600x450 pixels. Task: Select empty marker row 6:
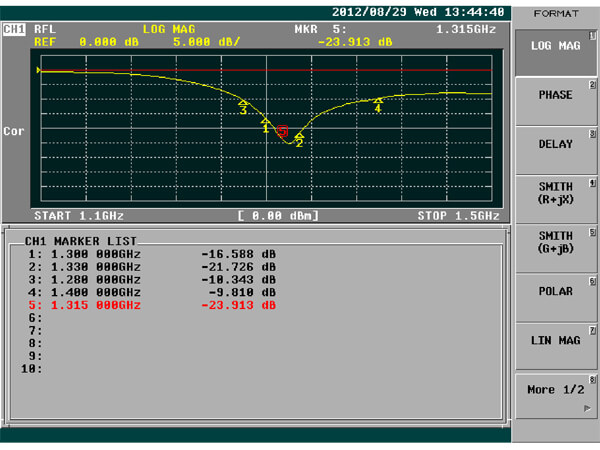coord(35,318)
